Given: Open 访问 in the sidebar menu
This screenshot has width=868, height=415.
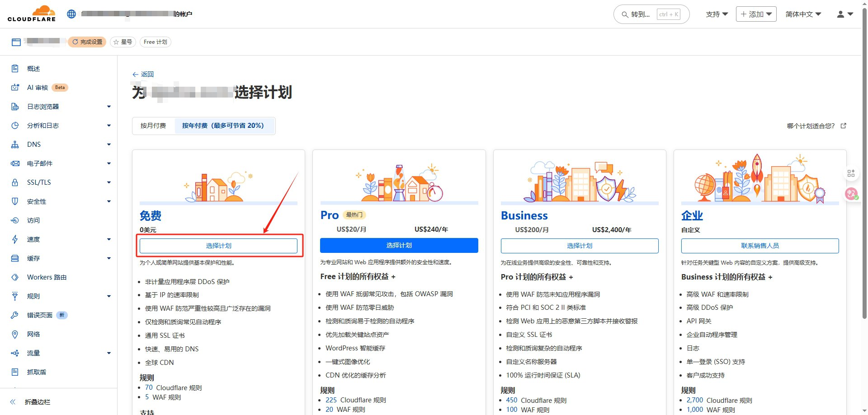Looking at the screenshot, I should click(x=33, y=220).
